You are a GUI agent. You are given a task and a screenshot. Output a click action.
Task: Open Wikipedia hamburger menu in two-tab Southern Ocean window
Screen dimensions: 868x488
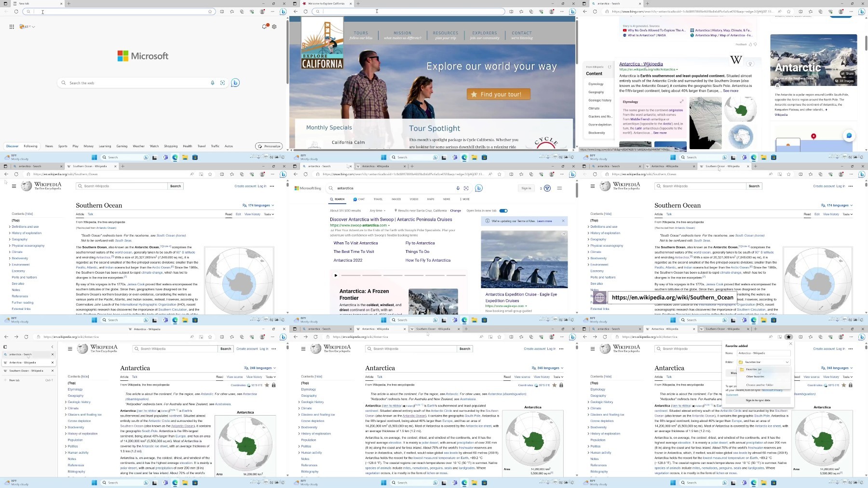tap(14, 186)
